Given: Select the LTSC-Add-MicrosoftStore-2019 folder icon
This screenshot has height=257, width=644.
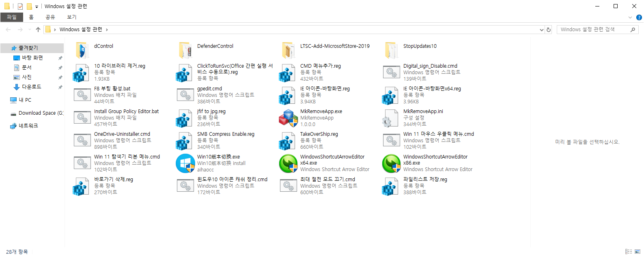Looking at the screenshot, I should (x=288, y=50).
